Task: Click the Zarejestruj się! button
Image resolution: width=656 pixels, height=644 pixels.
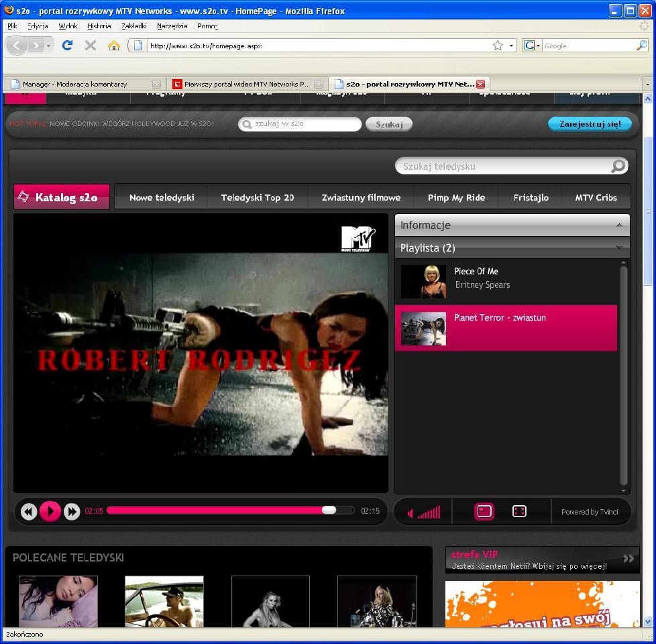Action: (x=590, y=124)
